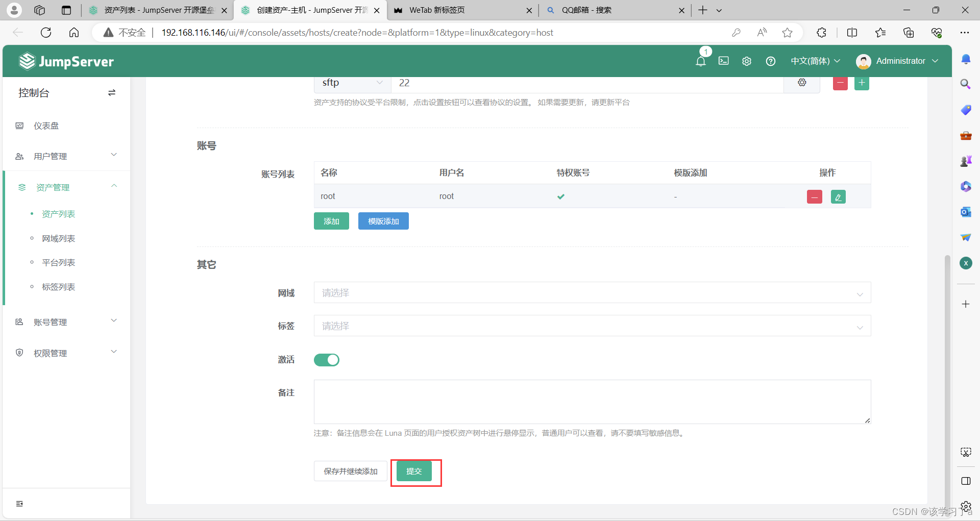Click the 保存并继续添加 button
This screenshot has width=980, height=521.
351,471
